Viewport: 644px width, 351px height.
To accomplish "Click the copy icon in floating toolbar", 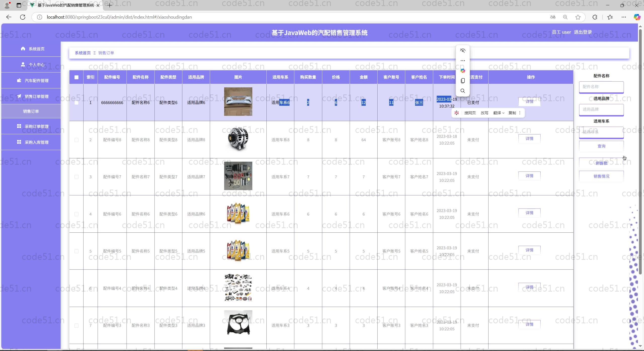I will (463, 81).
